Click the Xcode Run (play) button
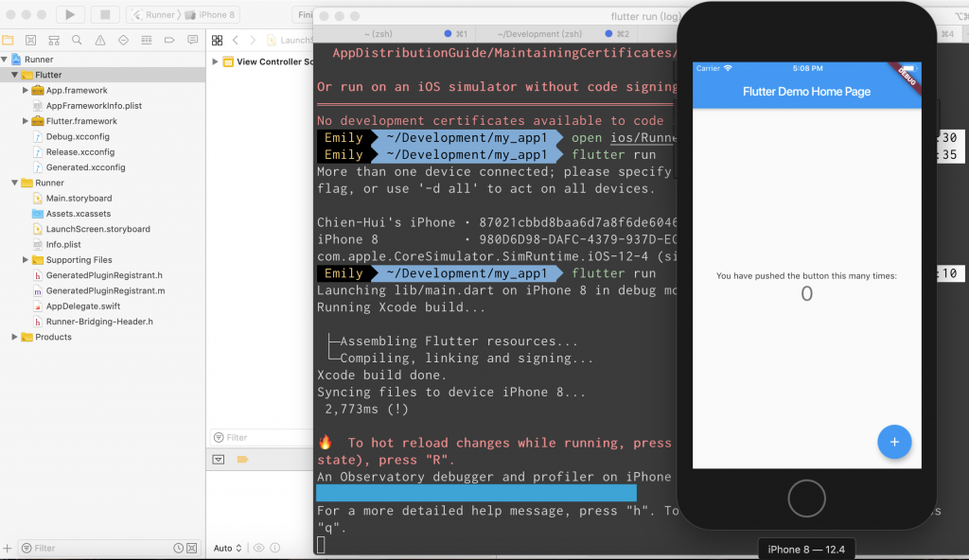 (x=70, y=14)
